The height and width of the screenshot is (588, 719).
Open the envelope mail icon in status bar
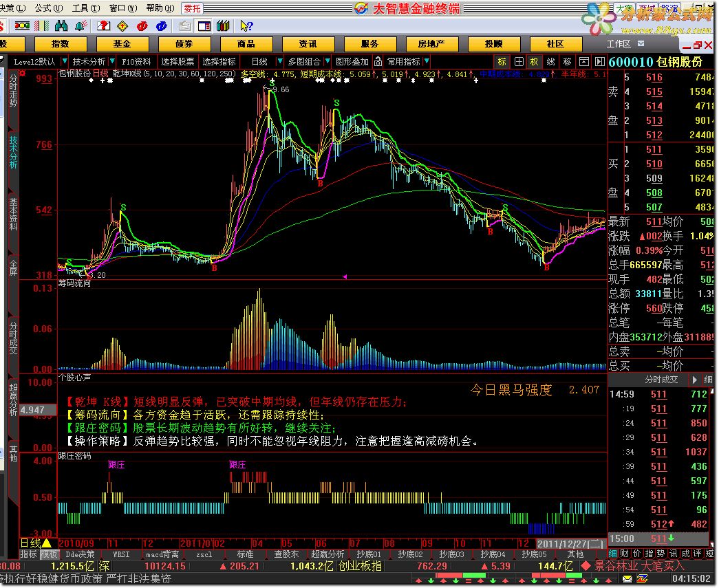[627, 579]
